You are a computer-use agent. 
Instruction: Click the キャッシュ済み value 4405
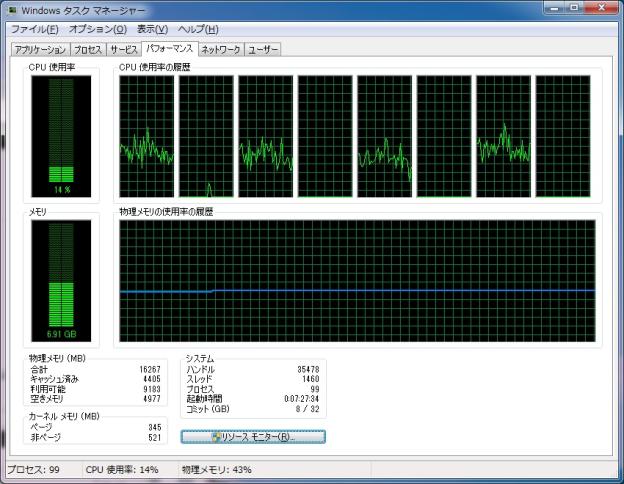pyautogui.click(x=152, y=379)
